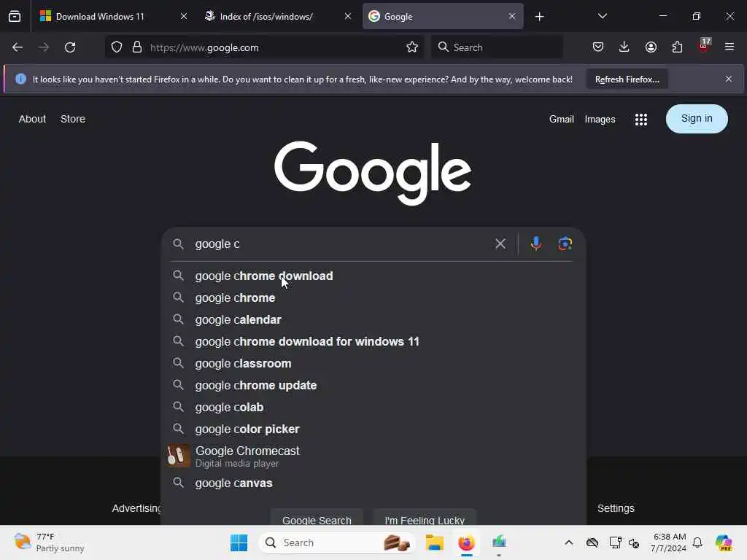Image resolution: width=747 pixels, height=560 pixels.
Task: Open Firefox View icon in tab strip
Action: pos(15,16)
